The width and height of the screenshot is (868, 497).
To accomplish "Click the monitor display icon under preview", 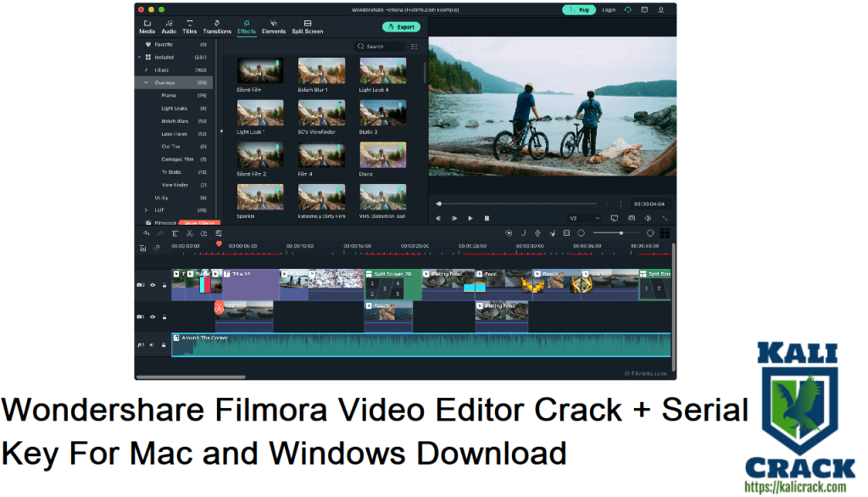I will pos(615,218).
